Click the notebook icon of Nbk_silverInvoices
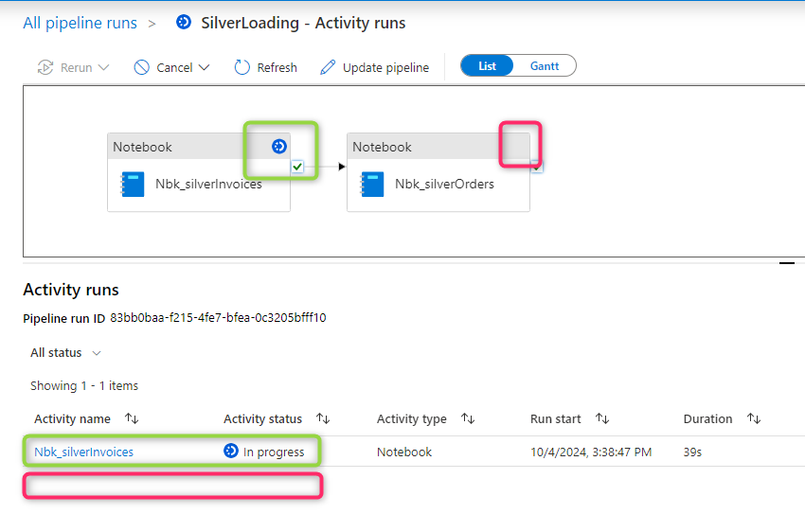The width and height of the screenshot is (805, 532). 132,185
